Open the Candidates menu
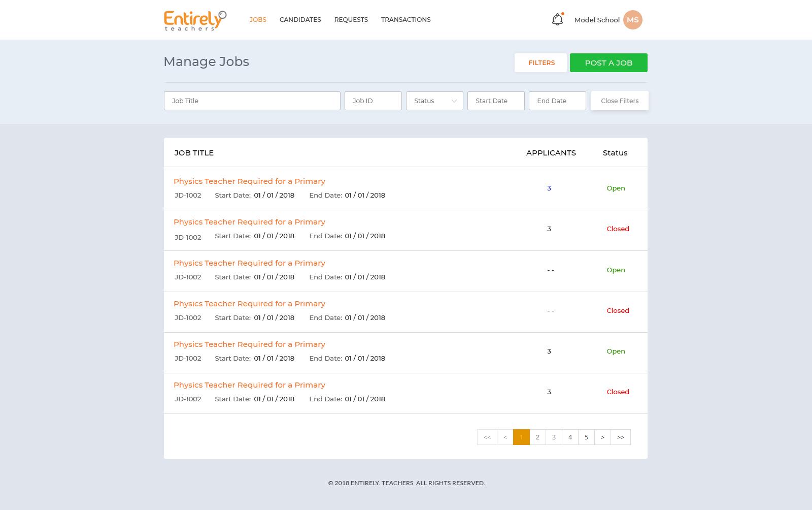The width and height of the screenshot is (812, 510). coord(300,19)
